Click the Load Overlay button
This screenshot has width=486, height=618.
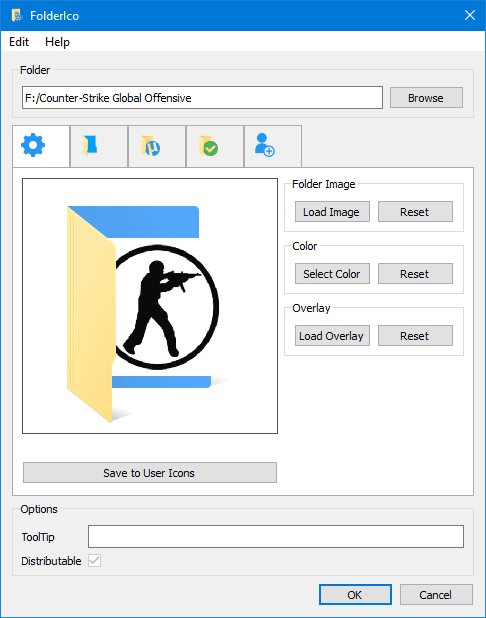(332, 335)
